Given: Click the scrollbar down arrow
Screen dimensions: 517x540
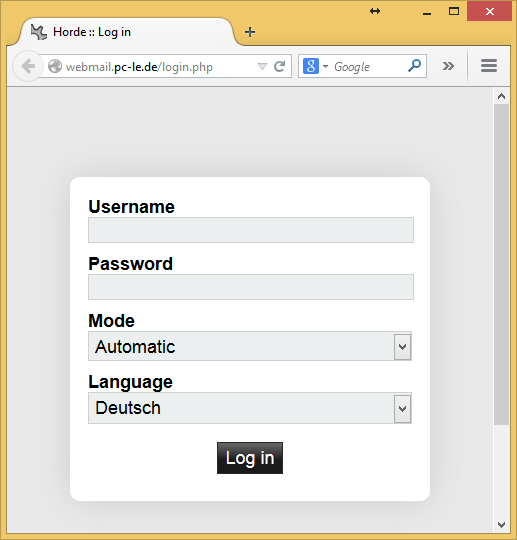Looking at the screenshot, I should click(x=502, y=525).
